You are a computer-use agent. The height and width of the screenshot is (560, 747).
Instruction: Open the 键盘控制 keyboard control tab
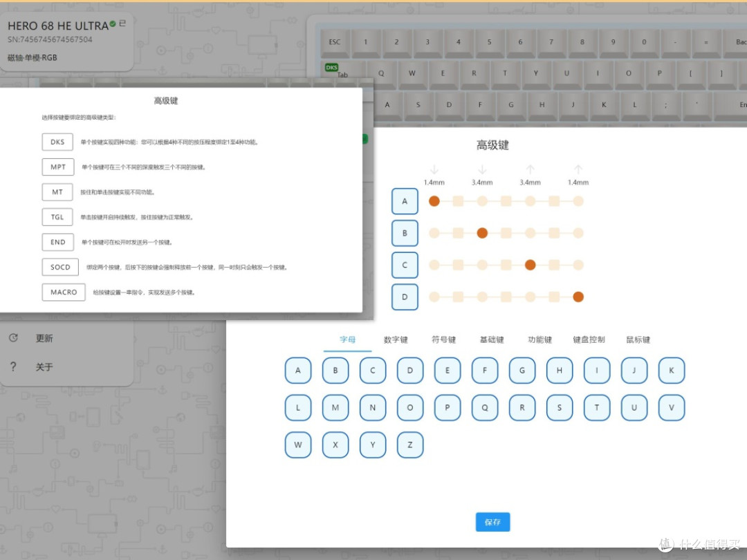[x=589, y=339]
